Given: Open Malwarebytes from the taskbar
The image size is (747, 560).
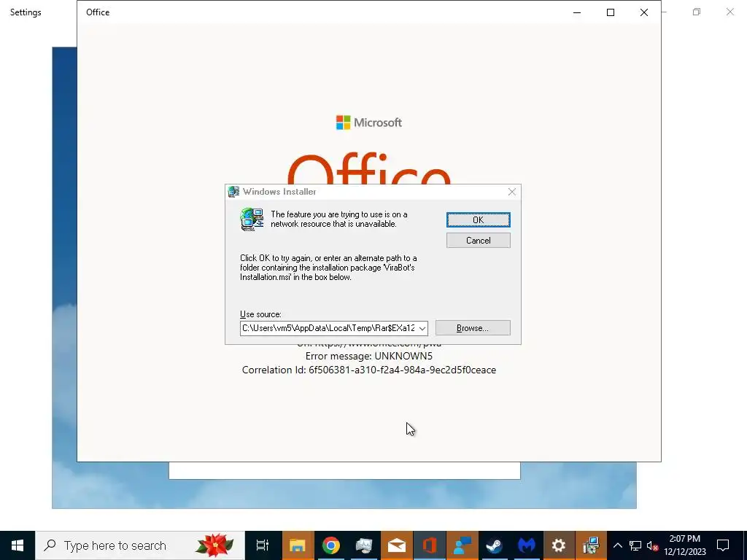Looking at the screenshot, I should coord(527,545).
